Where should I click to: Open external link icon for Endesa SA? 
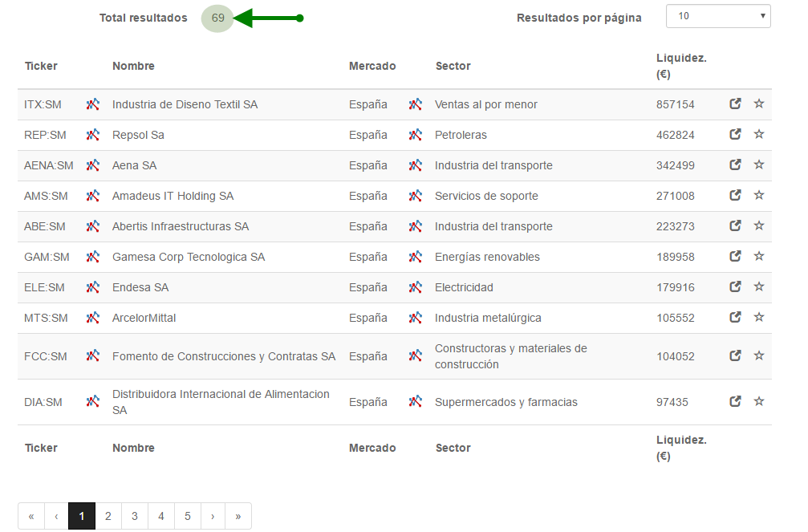click(735, 287)
